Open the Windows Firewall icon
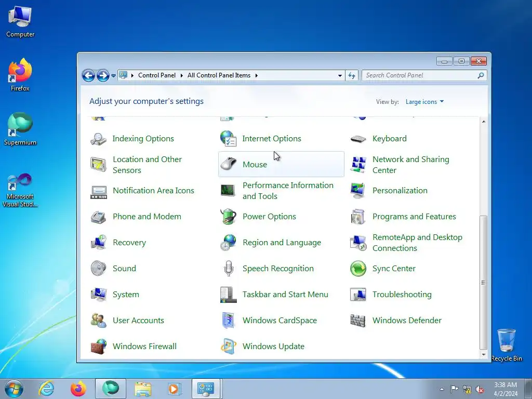Viewport: 532px width, 399px height. click(x=98, y=347)
